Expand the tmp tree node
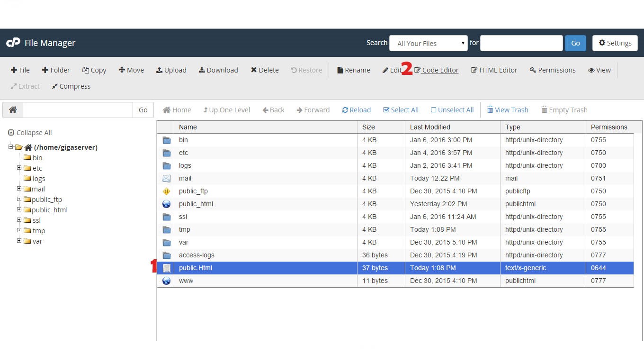This screenshot has height=364, width=644. 19,230
